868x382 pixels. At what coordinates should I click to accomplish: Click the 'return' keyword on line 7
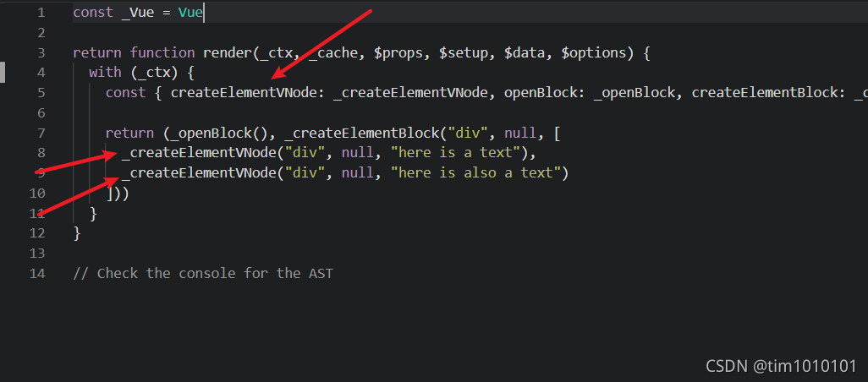coord(129,134)
